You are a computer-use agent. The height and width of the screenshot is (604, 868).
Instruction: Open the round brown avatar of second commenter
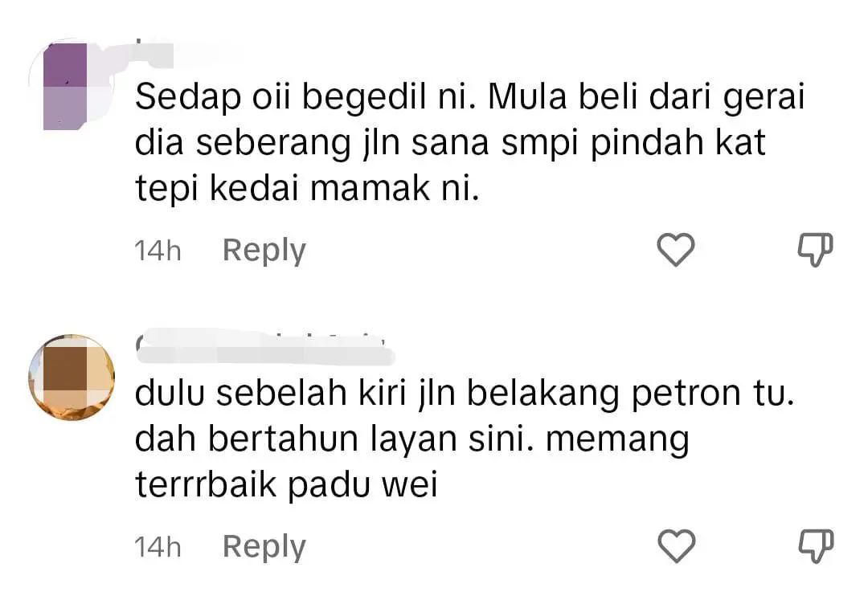click(x=72, y=377)
